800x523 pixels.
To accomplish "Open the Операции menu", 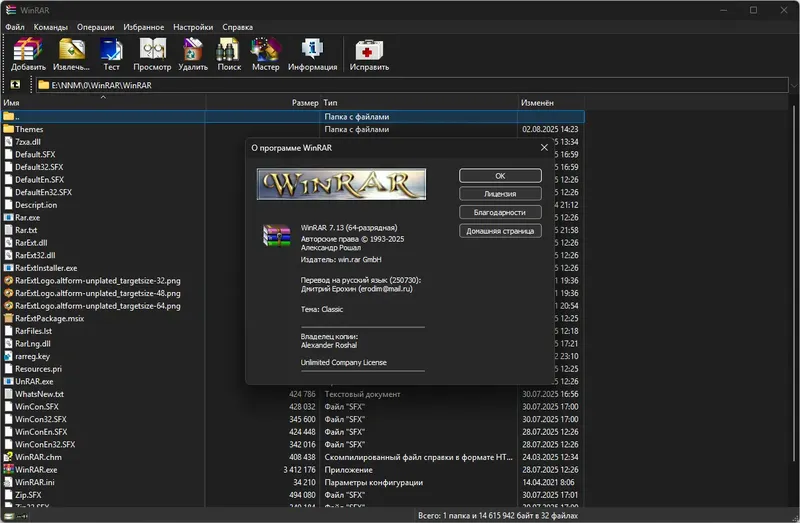I will coord(95,27).
